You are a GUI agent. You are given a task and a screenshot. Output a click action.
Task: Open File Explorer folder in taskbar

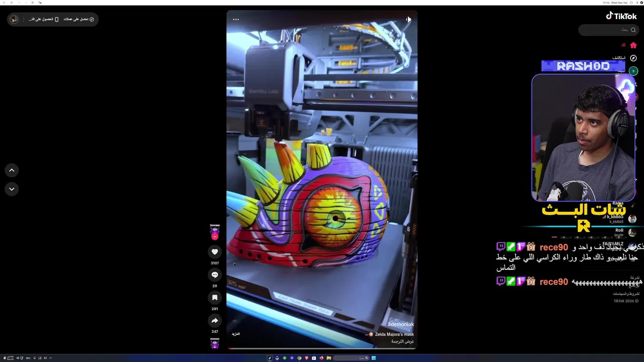tap(329, 358)
